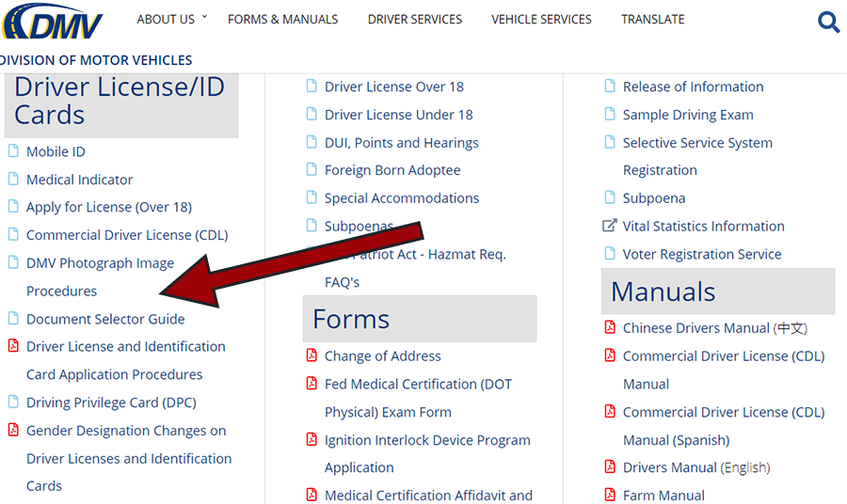The width and height of the screenshot is (847, 504).
Task: Click page icon beside DMV Photograph Image
Action: tap(13, 262)
